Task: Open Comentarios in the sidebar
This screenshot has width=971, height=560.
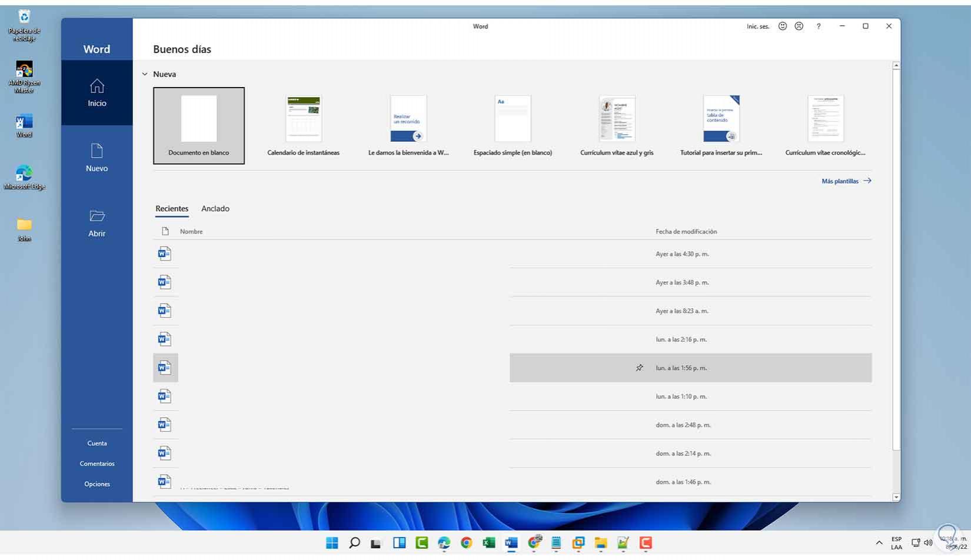Action: [97, 464]
